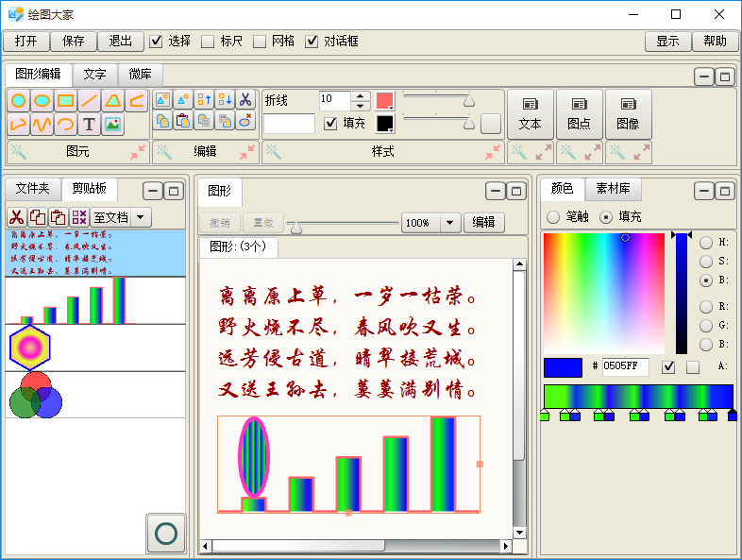Image resolution: width=742 pixels, height=560 pixels.
Task: Select the 填充 fill radio button in color panel
Action: 606,217
